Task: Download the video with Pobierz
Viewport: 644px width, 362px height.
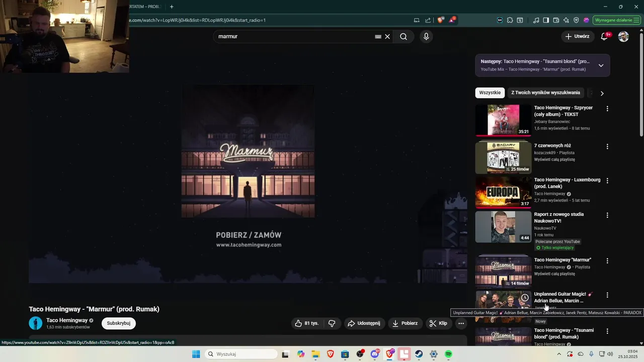Action: point(405,323)
